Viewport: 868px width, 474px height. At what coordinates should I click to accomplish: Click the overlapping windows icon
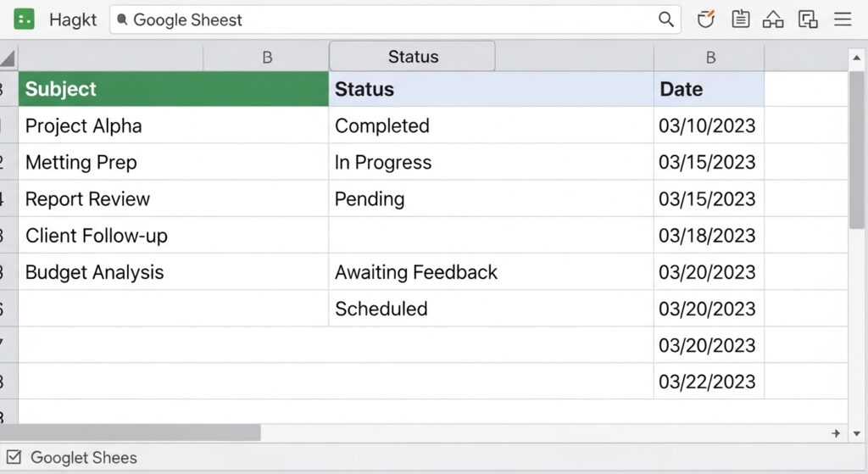[808, 20]
